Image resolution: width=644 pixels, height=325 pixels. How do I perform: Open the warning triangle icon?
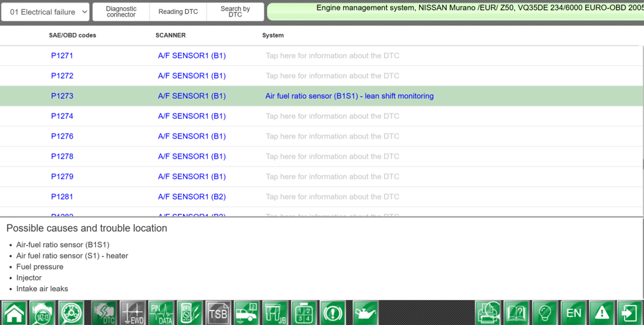tap(602, 312)
